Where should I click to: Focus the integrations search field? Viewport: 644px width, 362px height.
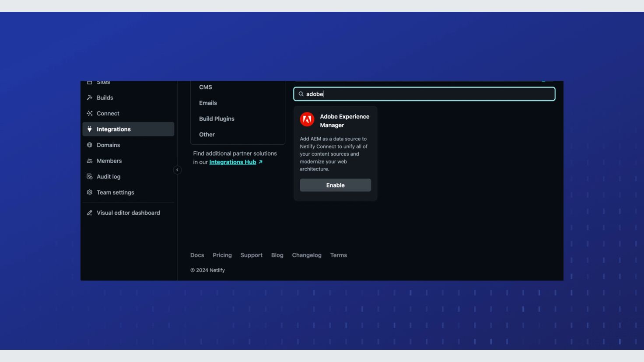click(424, 94)
